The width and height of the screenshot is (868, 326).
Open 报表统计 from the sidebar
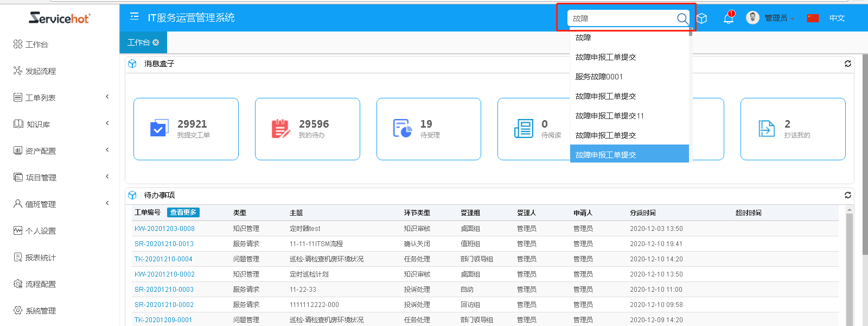(x=41, y=258)
